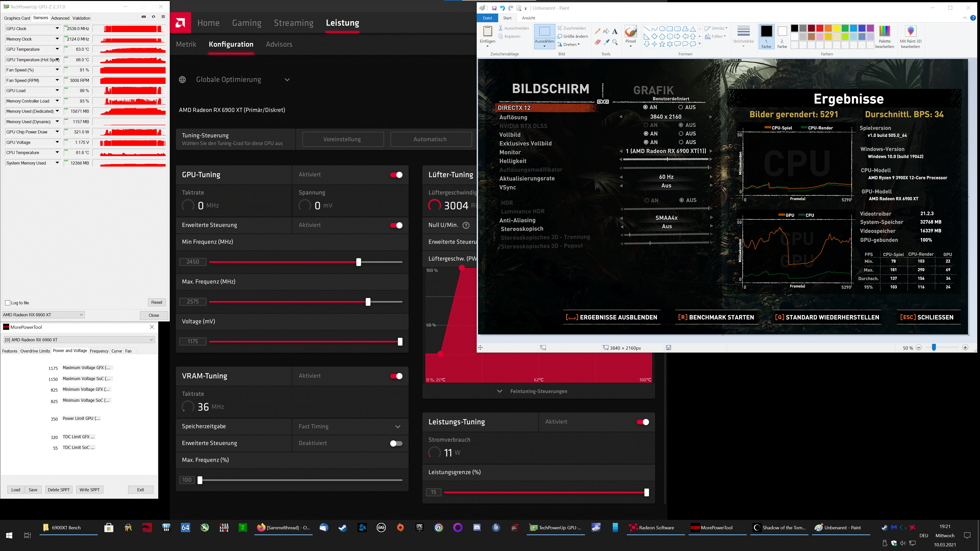Image resolution: width=980 pixels, height=551 pixels.
Task: Click the Einfügen clipboard icon in Paint
Action: pyautogui.click(x=487, y=32)
